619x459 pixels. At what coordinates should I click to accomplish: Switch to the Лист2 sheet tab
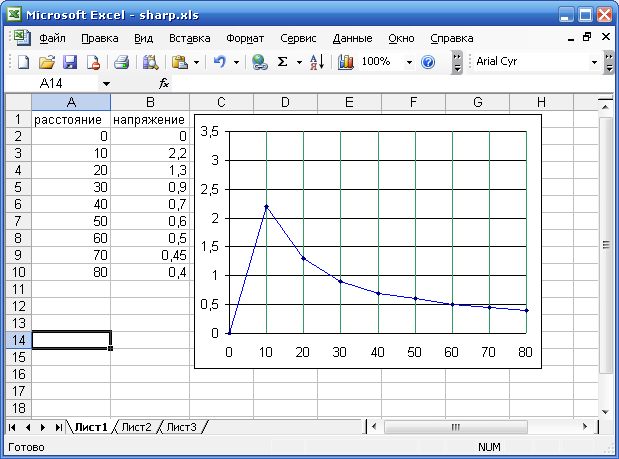click(136, 427)
